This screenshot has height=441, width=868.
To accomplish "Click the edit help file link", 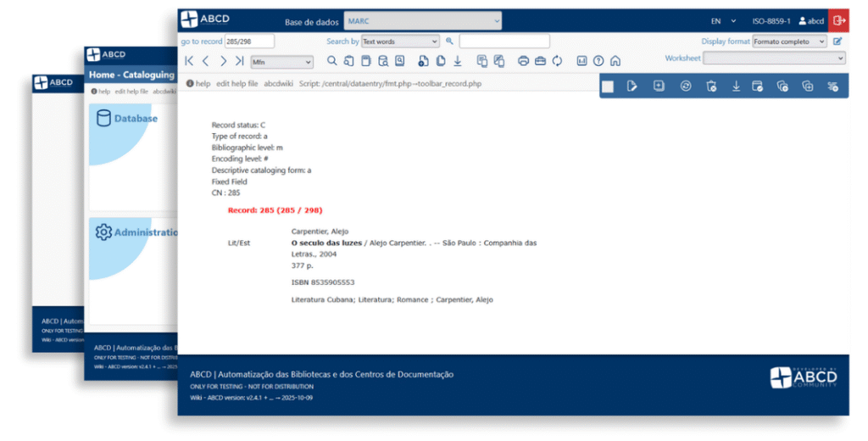I will click(237, 84).
